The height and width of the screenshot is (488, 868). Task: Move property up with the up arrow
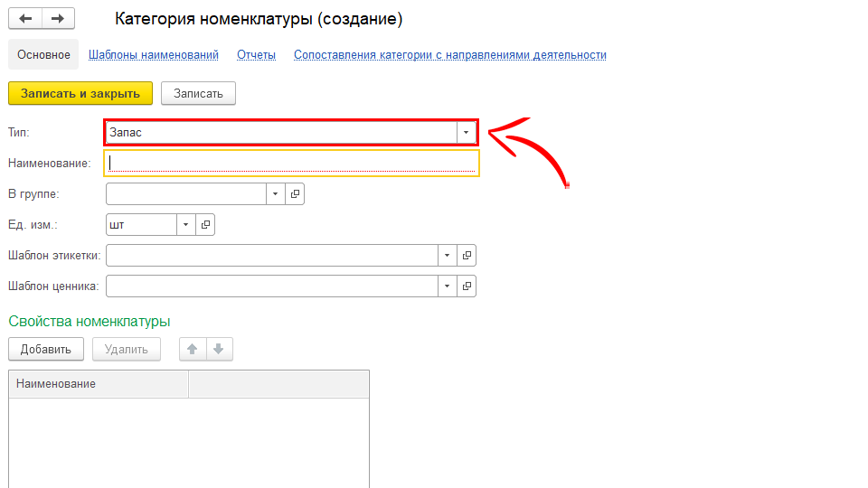point(192,349)
